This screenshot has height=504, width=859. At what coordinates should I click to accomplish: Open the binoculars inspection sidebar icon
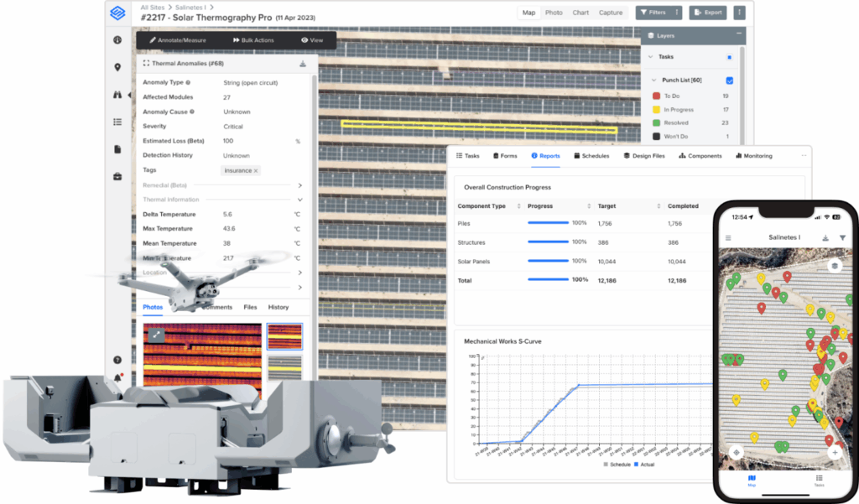coord(117,95)
